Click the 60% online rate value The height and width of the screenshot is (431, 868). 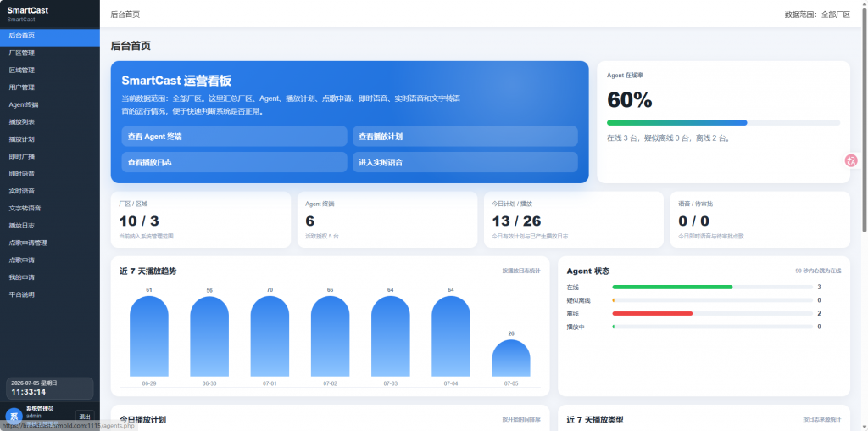[630, 100]
